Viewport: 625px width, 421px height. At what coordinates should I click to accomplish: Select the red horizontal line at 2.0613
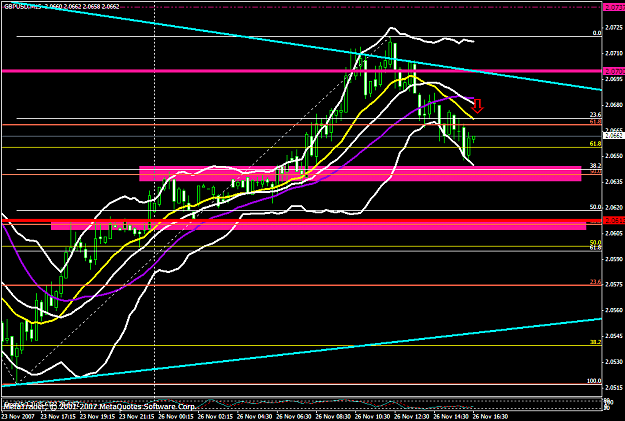302,220
